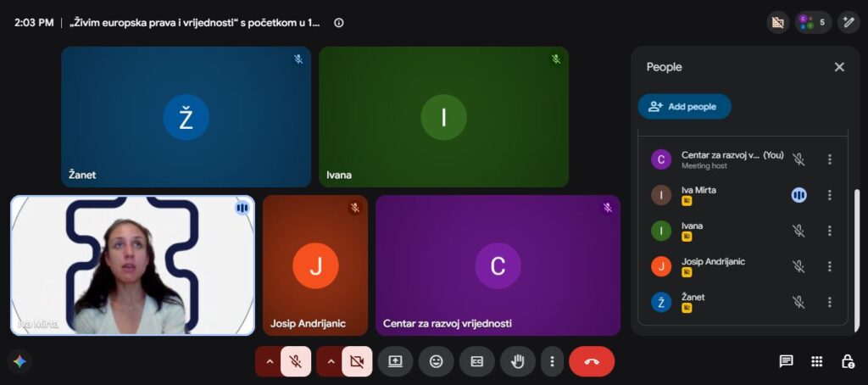
Task: Open more actions menu for Iva Mirta
Action: (829, 195)
